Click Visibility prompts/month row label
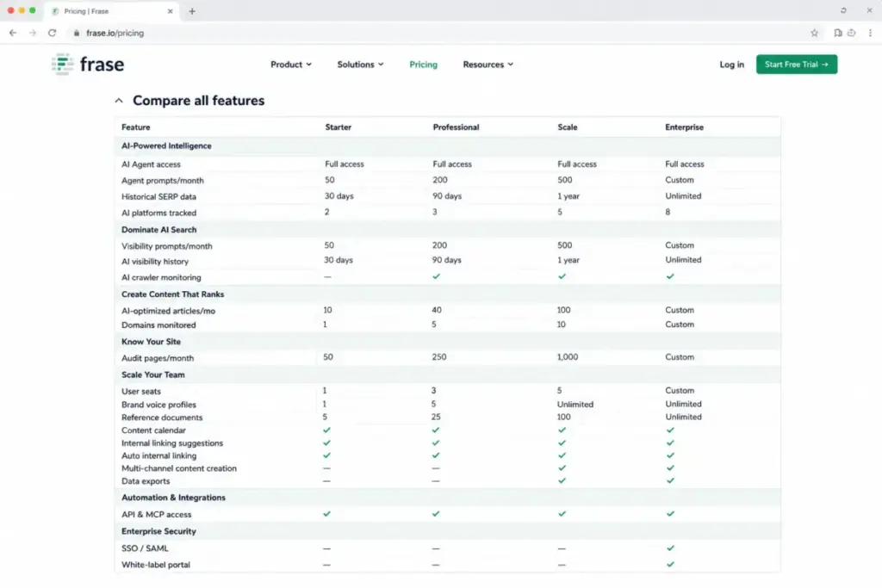The width and height of the screenshot is (882, 588). point(166,246)
